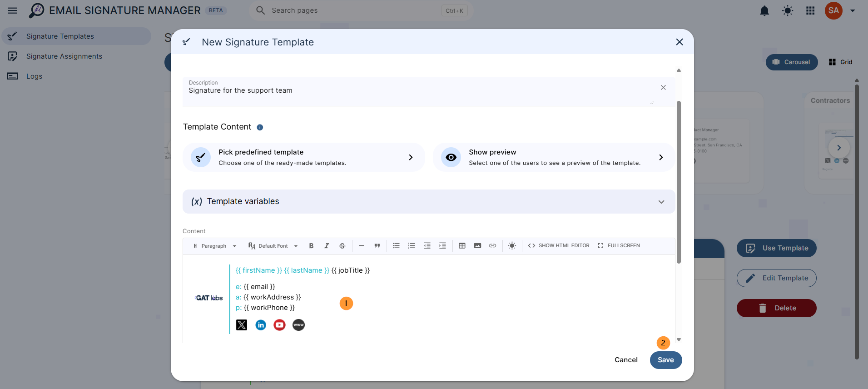Toggle the light/dark theme sun icon
The width and height of the screenshot is (868, 389).
point(788,10)
